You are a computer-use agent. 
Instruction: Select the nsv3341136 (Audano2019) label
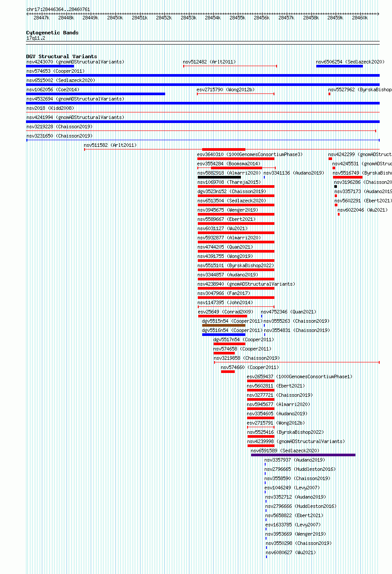294,173
